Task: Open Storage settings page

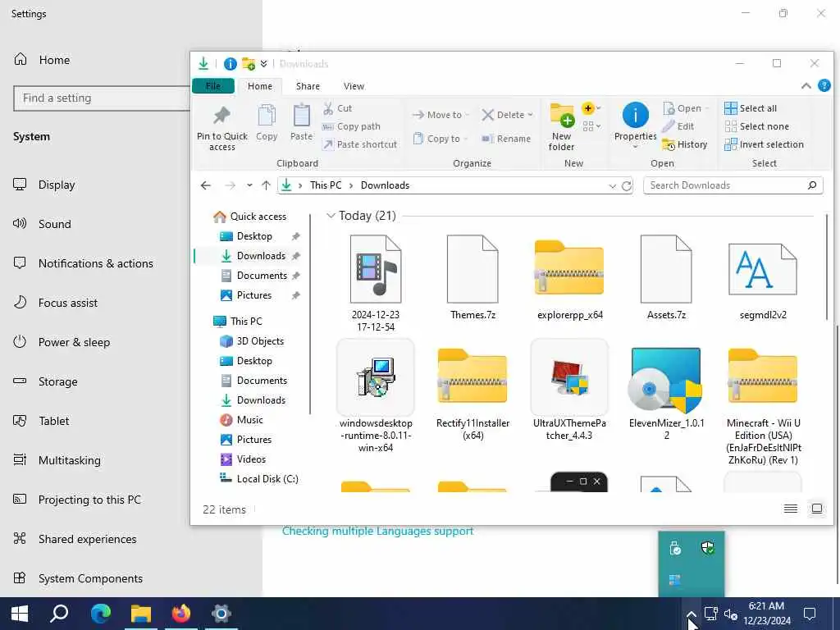Action: click(58, 381)
